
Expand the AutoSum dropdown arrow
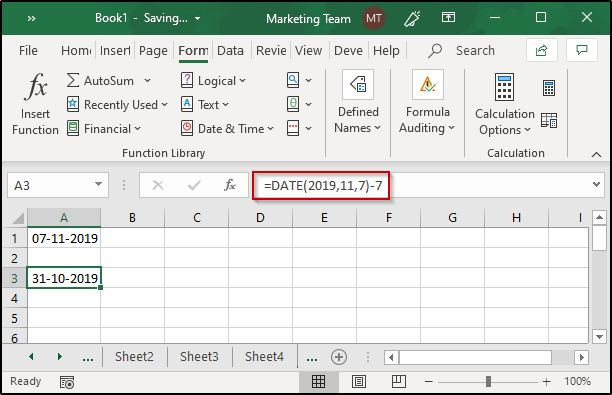click(x=147, y=80)
